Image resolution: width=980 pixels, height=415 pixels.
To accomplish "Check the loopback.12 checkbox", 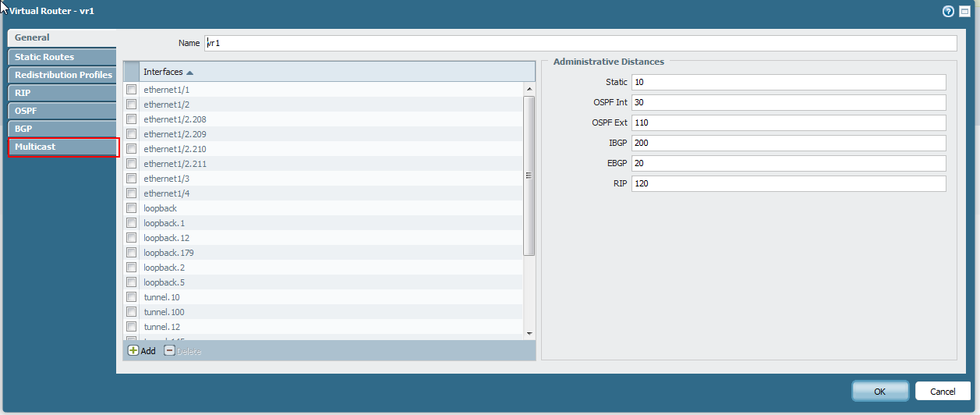I will (x=131, y=238).
